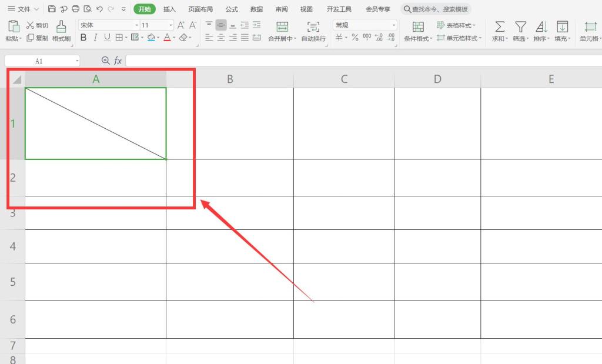Viewport: 602px width, 364px height.
Task: Select column C header
Action: point(344,79)
